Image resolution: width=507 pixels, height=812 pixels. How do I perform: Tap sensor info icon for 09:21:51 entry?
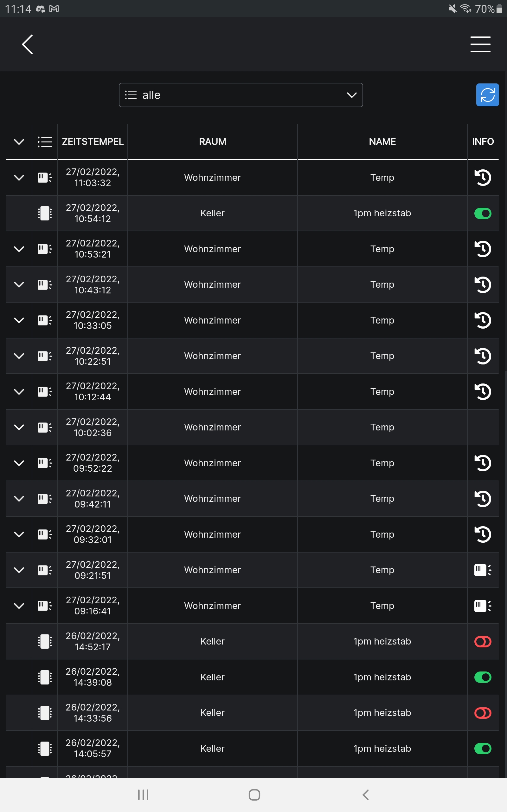point(483,570)
